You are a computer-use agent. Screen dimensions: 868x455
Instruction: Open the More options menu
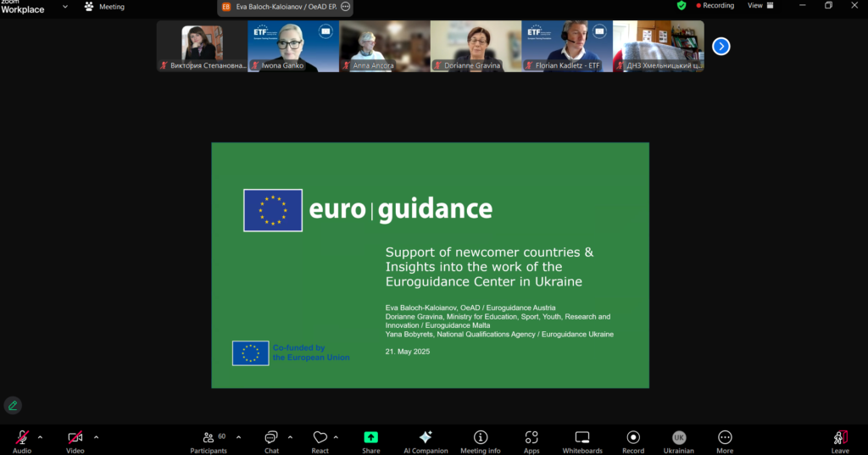pyautogui.click(x=725, y=441)
